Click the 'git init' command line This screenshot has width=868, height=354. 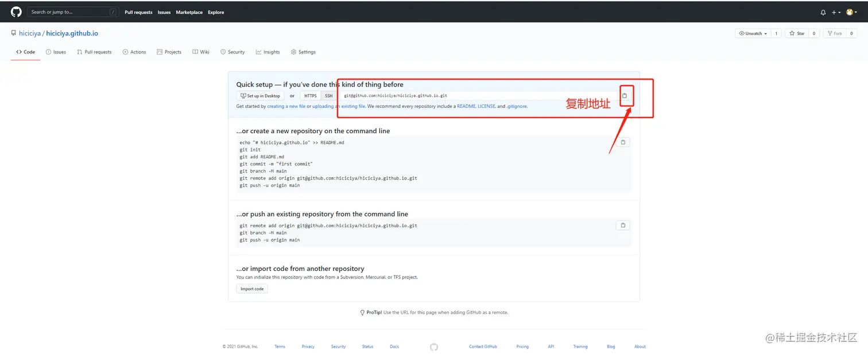click(x=250, y=150)
